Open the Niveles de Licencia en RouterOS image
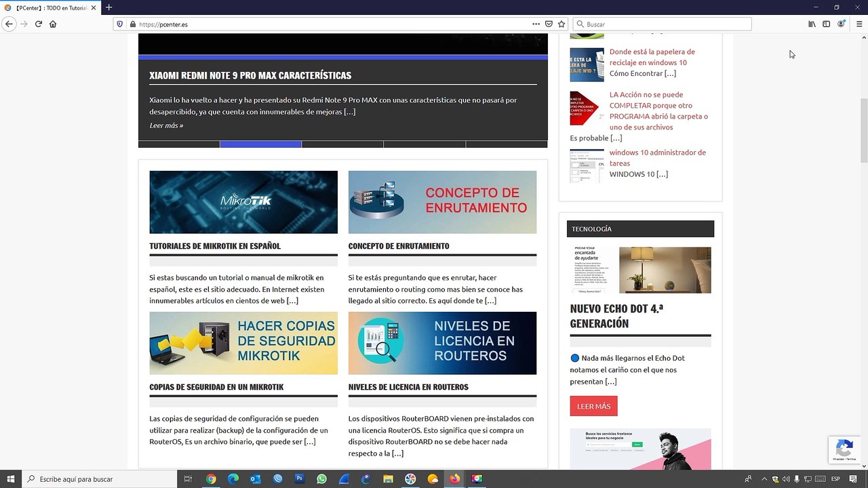The image size is (868, 488). coord(442,343)
